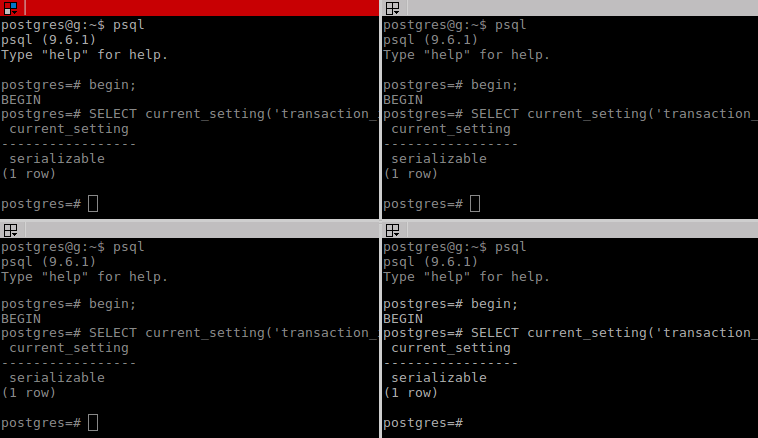Click 'Type "help" for help.' in top-right terminal
758x438 pixels.
(466, 55)
